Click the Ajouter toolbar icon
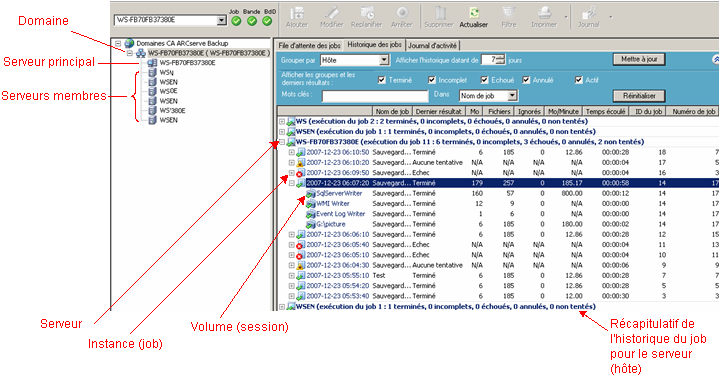The height and width of the screenshot is (386, 720). click(x=297, y=13)
